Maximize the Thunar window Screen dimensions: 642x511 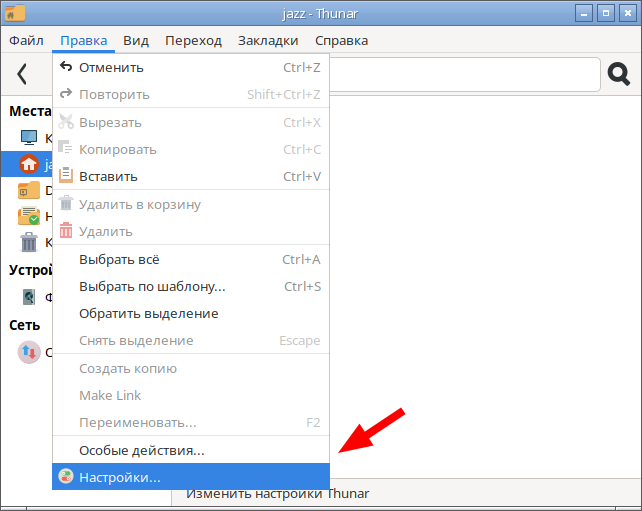606,14
